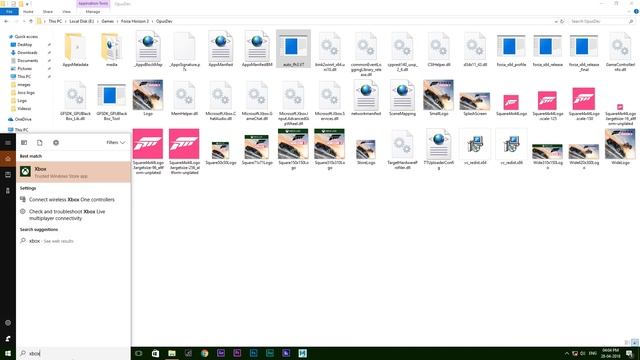This screenshot has width=640, height=360.
Task: Select Videos folder in navigation pane
Action: [24, 109]
